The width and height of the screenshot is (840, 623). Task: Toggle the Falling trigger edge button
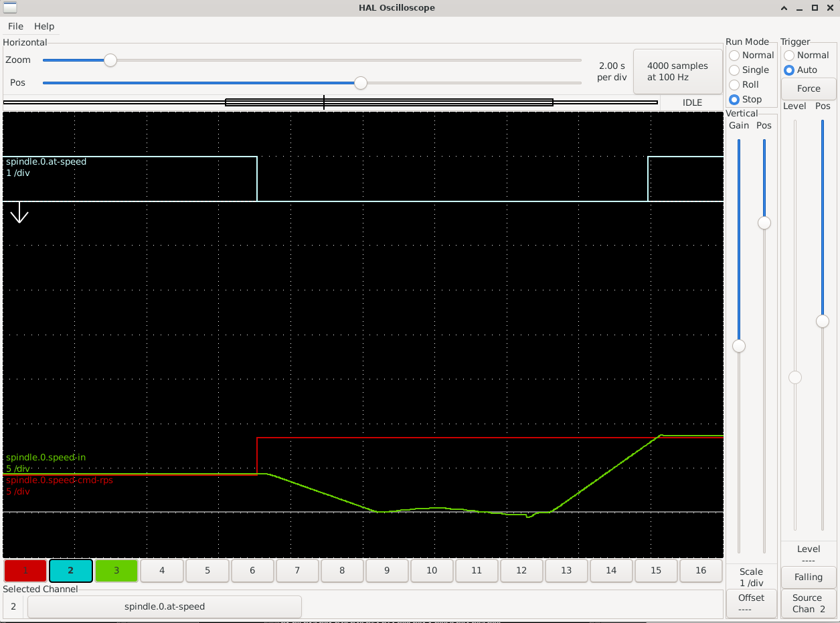click(809, 577)
